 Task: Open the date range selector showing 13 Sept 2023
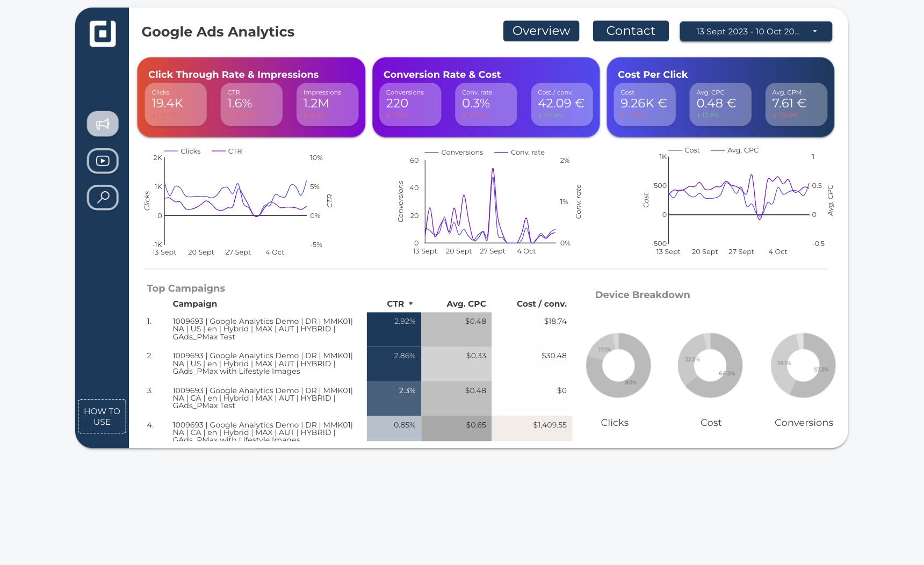[x=755, y=31]
